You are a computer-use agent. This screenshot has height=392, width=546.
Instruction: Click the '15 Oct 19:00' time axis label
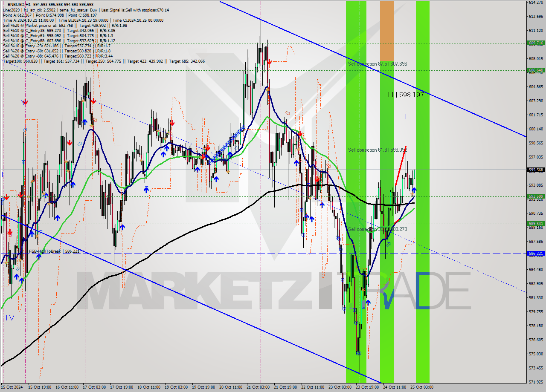click(x=39, y=387)
